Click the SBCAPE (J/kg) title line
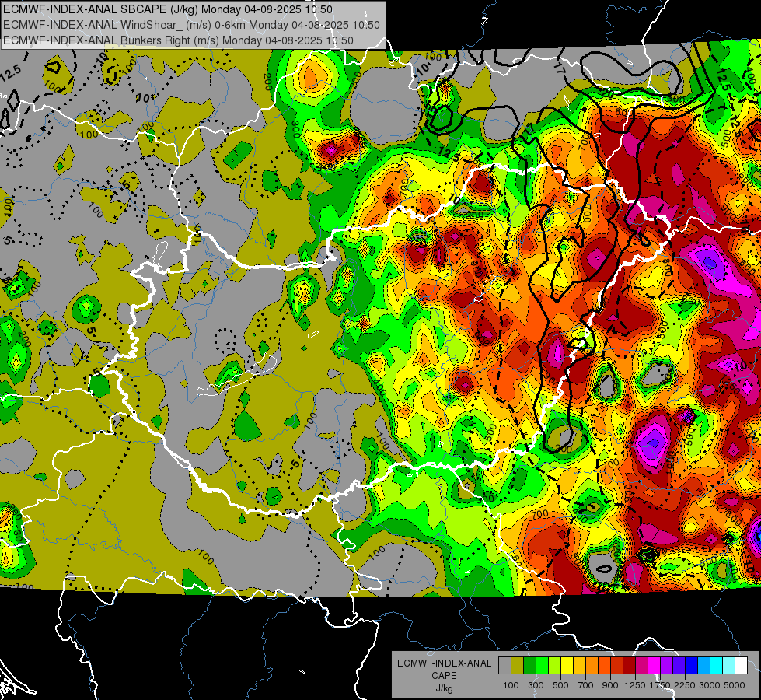The height and width of the screenshot is (700, 761). pyautogui.click(x=168, y=9)
